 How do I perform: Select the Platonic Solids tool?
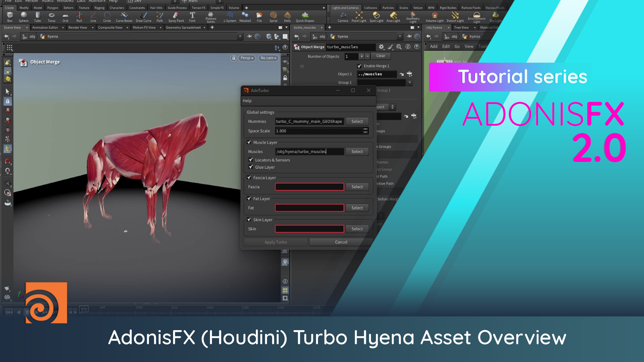(x=211, y=17)
